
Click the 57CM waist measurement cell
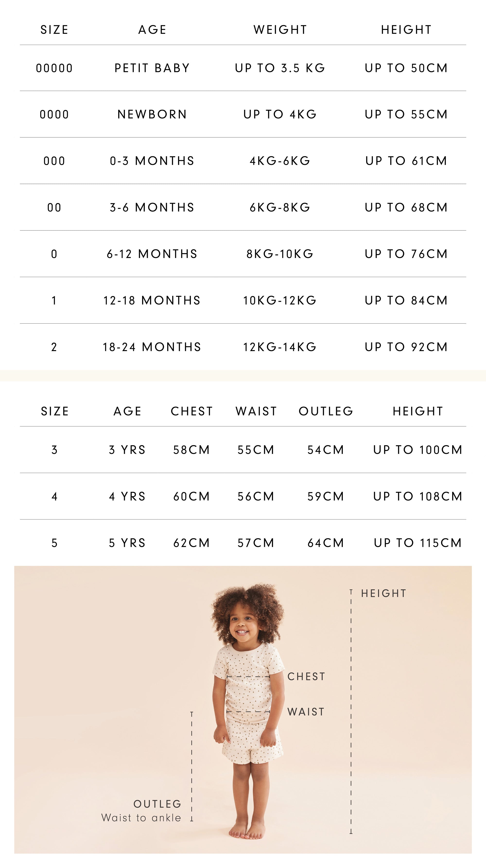(256, 543)
